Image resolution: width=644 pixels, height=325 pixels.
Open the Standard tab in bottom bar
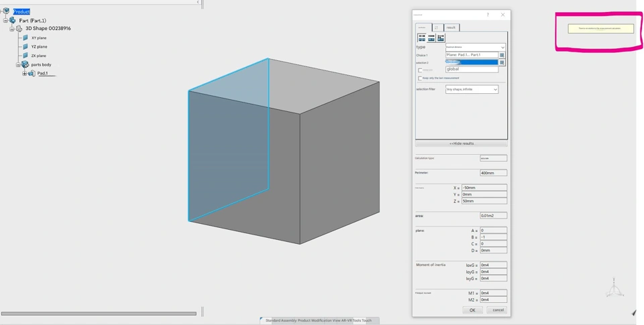[x=273, y=320]
